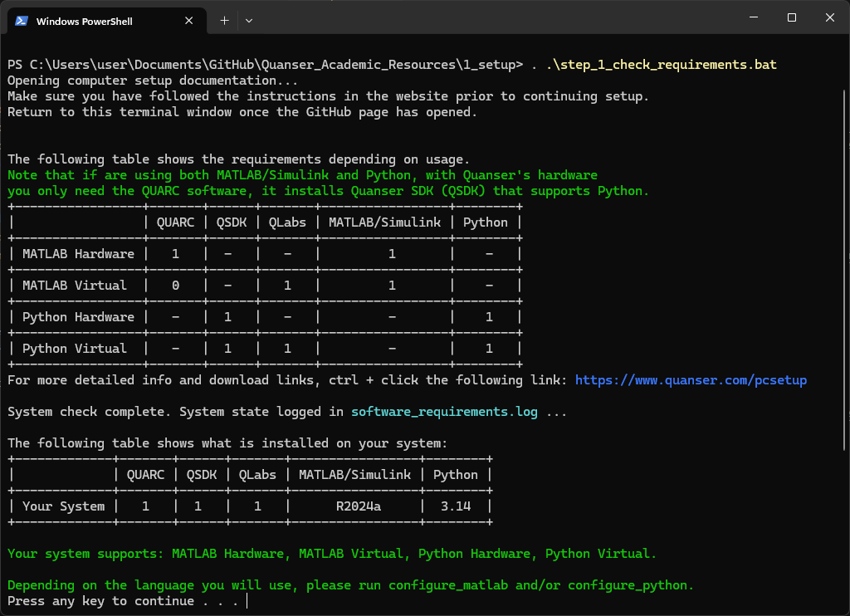Click the 'Note that if are using both' line
Image resolution: width=850 pixels, height=616 pixels.
point(302,175)
